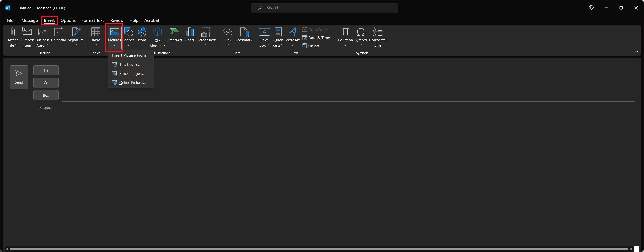The width and height of the screenshot is (644, 252).
Task: Open the 3D Models dropdown
Action: [157, 38]
